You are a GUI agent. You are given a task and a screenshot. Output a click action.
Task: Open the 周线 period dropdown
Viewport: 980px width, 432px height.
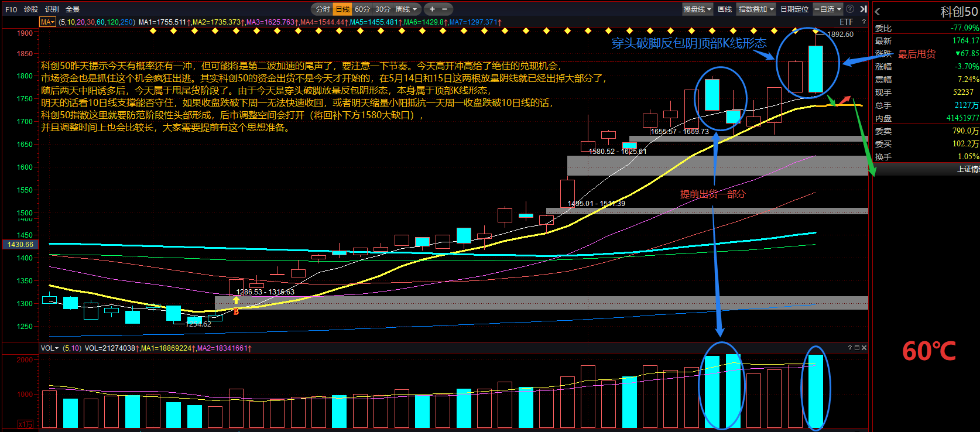click(406, 9)
